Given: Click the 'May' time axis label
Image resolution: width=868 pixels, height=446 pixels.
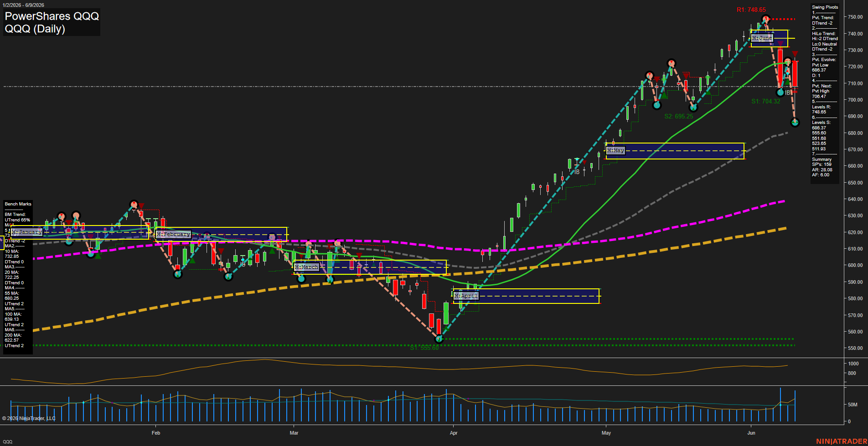Looking at the screenshot, I should pos(606,433).
